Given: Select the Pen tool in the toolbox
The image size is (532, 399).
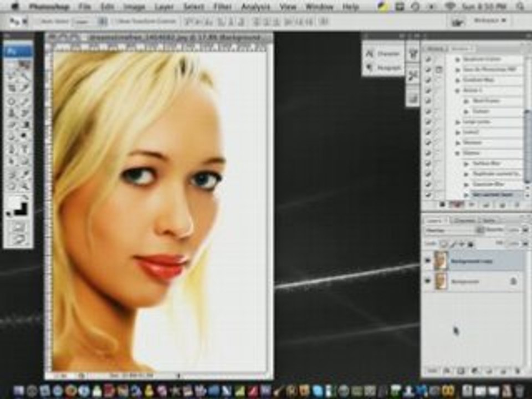Looking at the screenshot, I should (x=12, y=150).
